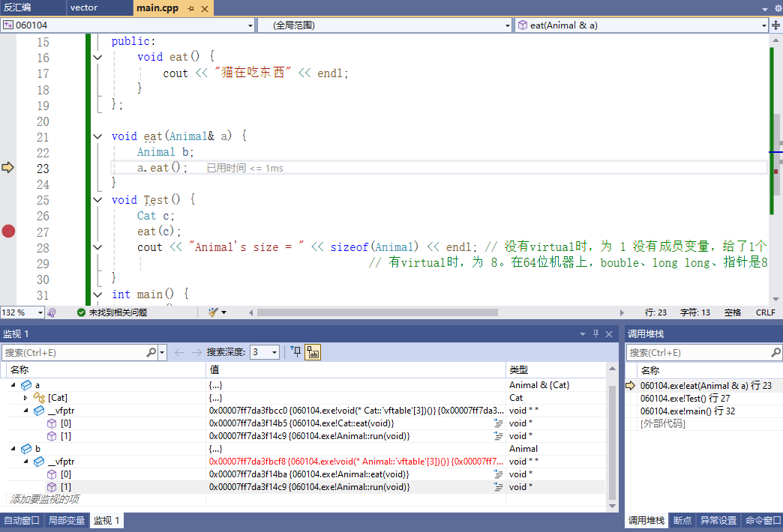Open visualizer icon for Cat::eat(void) row
Image resolution: width=783 pixels, height=532 pixels.
pyautogui.click(x=498, y=423)
